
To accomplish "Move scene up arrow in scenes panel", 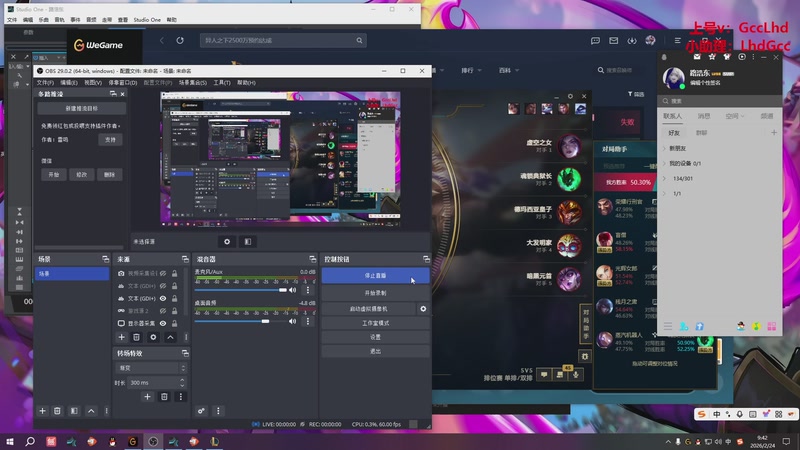I will pyautogui.click(x=91, y=411).
